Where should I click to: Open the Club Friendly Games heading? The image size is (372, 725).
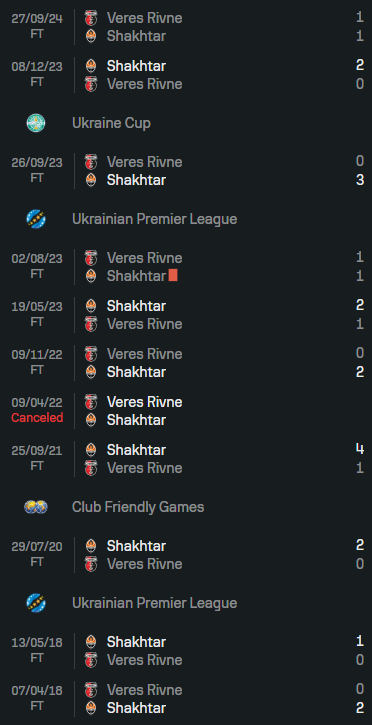coord(138,507)
